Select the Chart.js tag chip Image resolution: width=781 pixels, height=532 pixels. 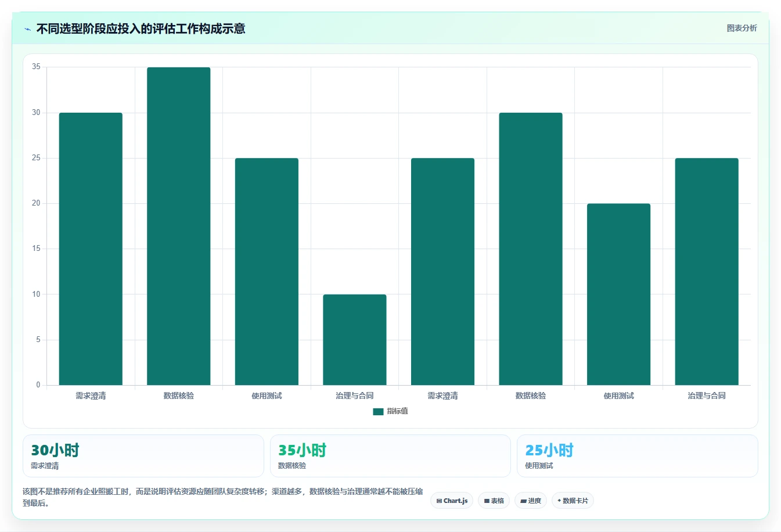coord(452,501)
